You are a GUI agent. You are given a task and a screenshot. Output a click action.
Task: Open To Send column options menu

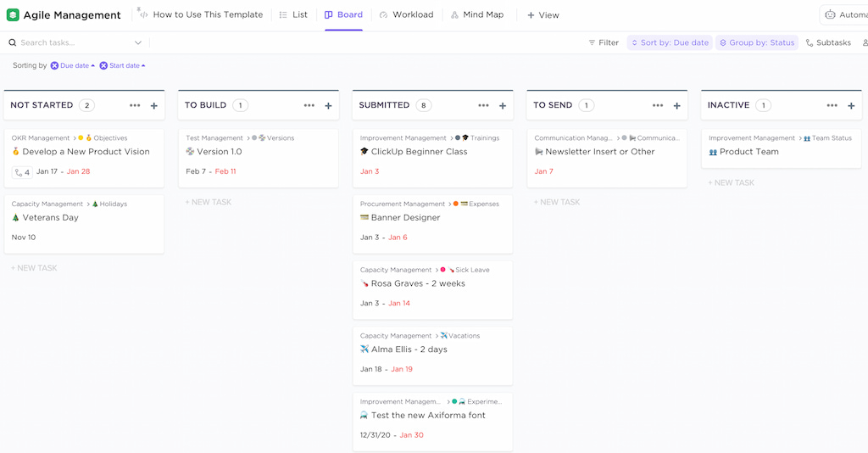(x=658, y=105)
